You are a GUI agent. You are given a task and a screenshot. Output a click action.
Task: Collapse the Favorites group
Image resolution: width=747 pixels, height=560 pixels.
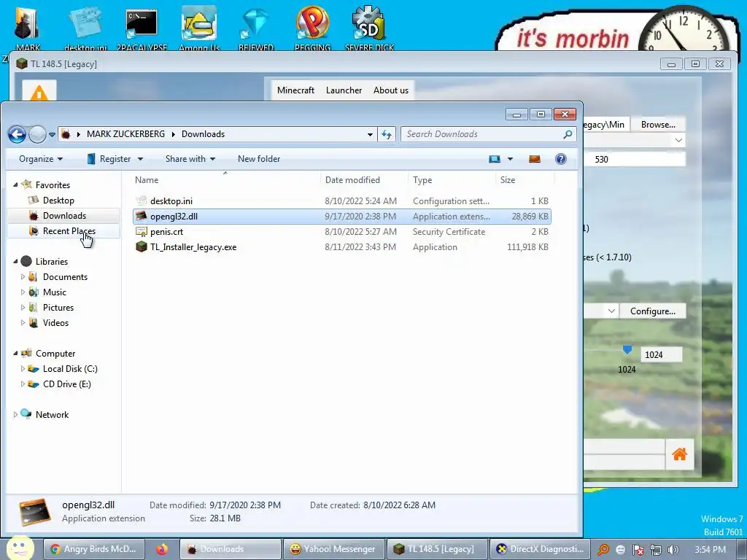[x=15, y=184]
